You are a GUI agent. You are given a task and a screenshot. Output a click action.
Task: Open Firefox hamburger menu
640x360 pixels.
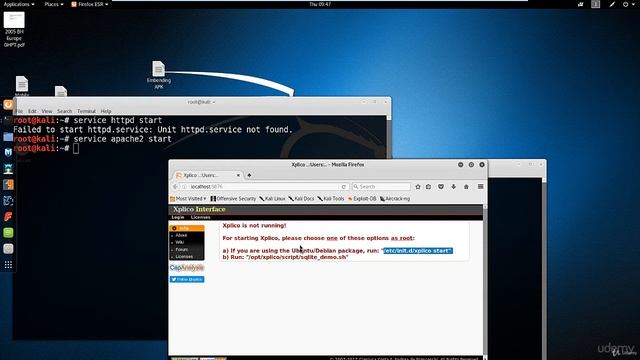tap(480, 187)
